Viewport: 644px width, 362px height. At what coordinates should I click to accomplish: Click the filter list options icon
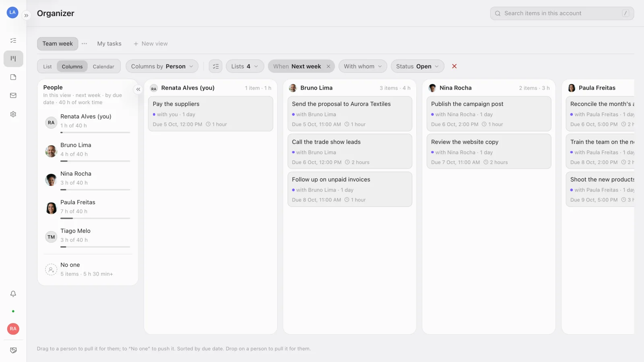click(x=216, y=66)
